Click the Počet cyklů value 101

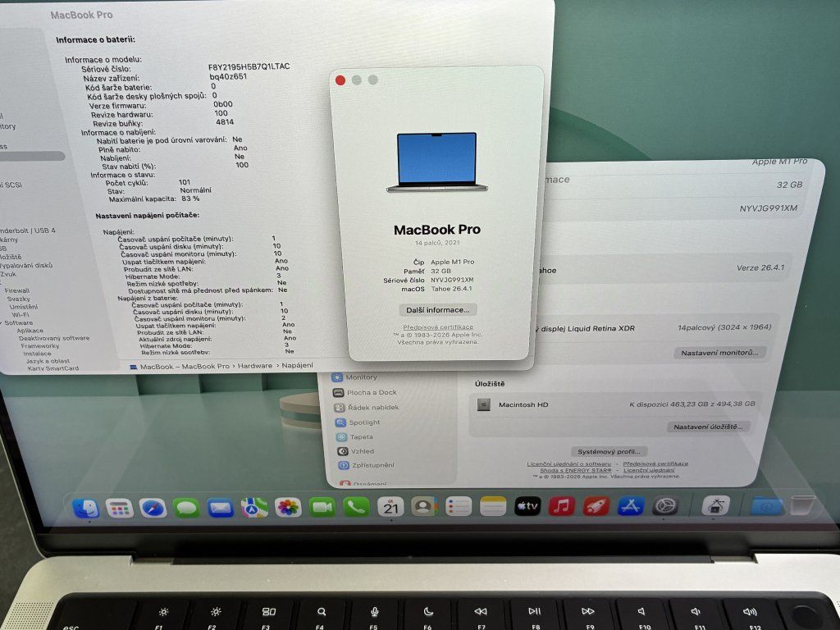[185, 182]
